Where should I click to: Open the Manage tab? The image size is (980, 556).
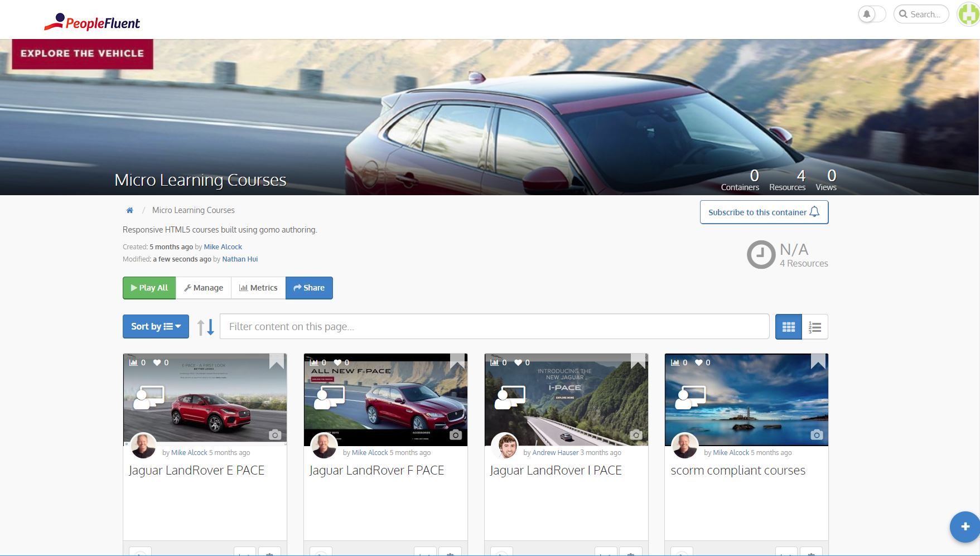click(204, 288)
